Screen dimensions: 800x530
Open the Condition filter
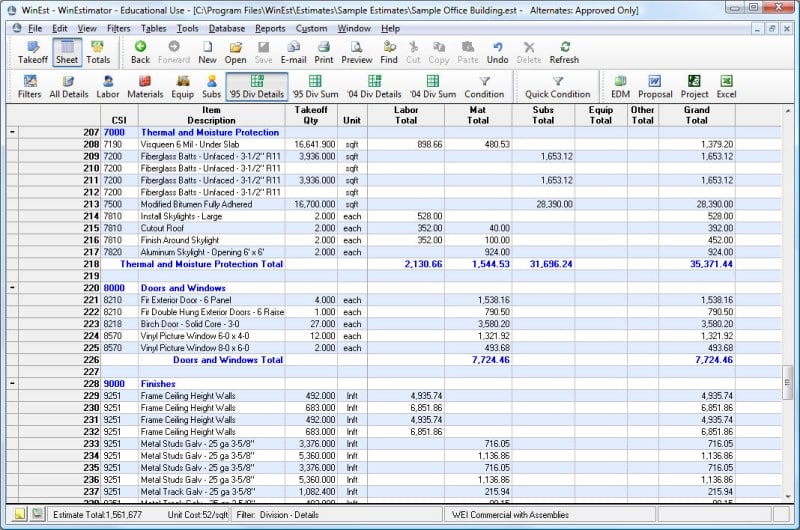(484, 87)
